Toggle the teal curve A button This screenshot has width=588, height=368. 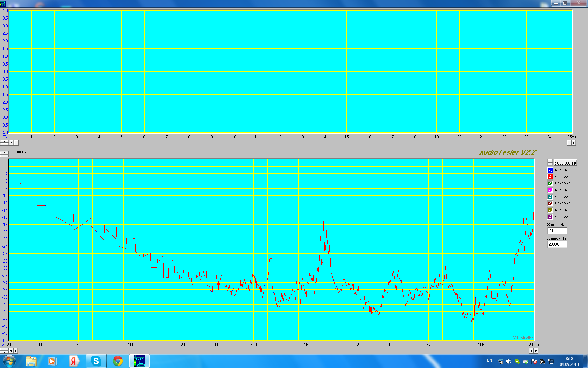[x=550, y=197]
